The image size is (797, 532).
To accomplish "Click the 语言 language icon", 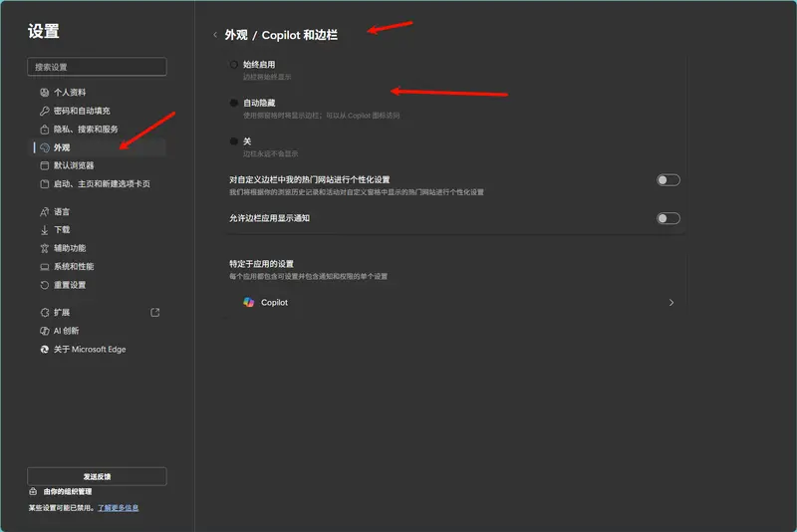I will pyautogui.click(x=45, y=212).
